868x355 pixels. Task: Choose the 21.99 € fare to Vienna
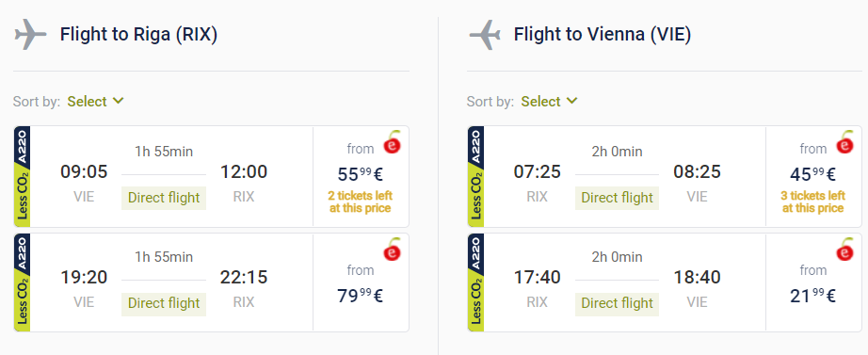[812, 295]
